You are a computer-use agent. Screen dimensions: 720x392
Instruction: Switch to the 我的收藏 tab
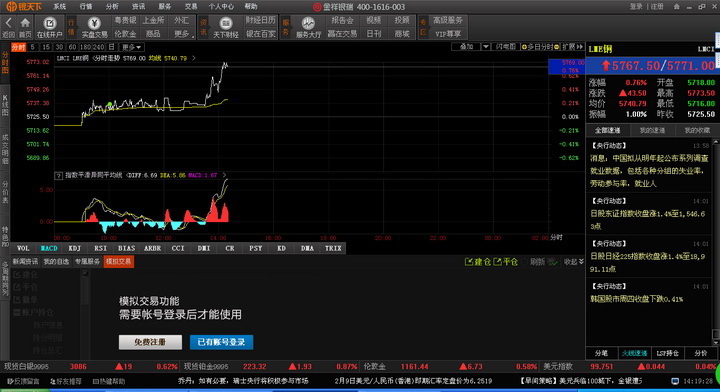pos(697,131)
